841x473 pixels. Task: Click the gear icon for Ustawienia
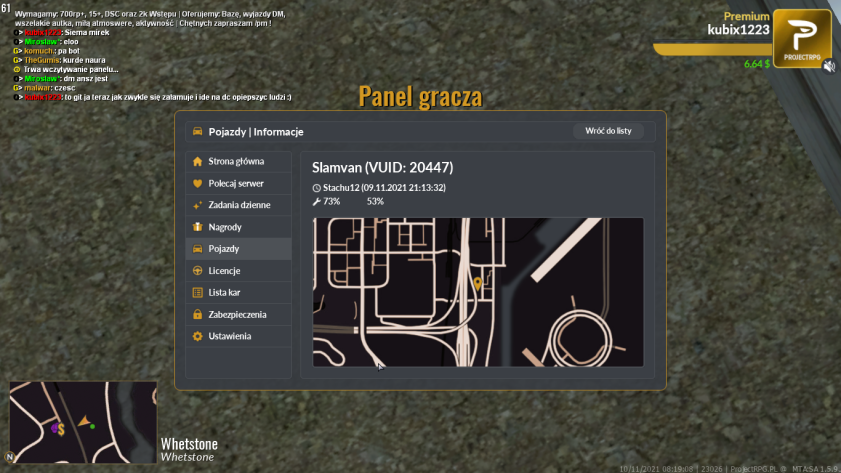(x=197, y=336)
